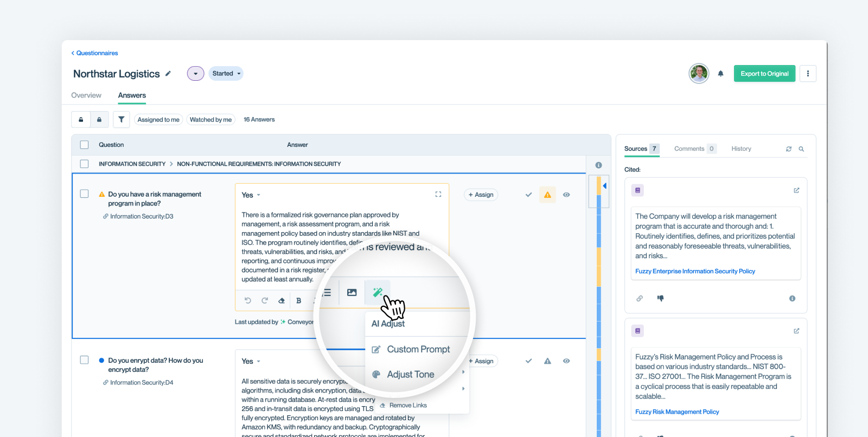Image resolution: width=868 pixels, height=437 pixels.
Task: Click the unlocked padlock filter icon
Action: tap(81, 120)
